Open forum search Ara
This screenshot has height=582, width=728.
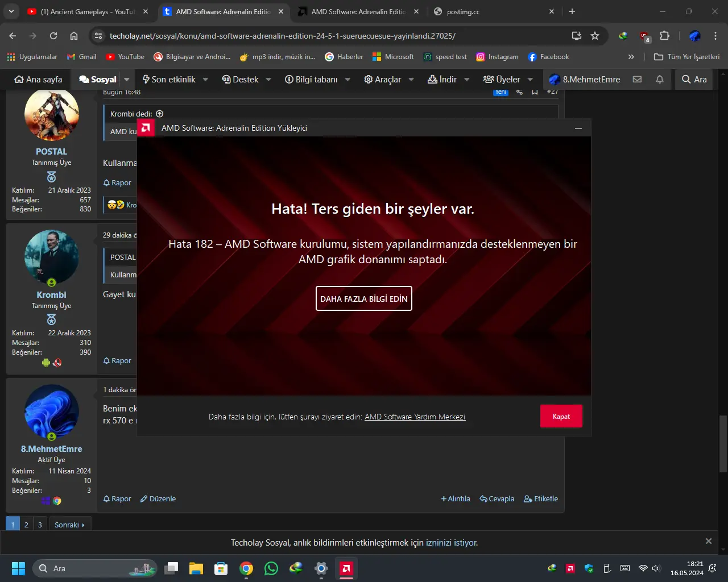694,79
